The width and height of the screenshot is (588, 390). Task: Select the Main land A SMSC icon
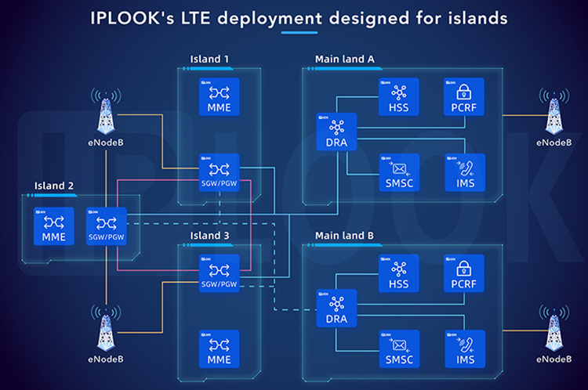coord(399,172)
